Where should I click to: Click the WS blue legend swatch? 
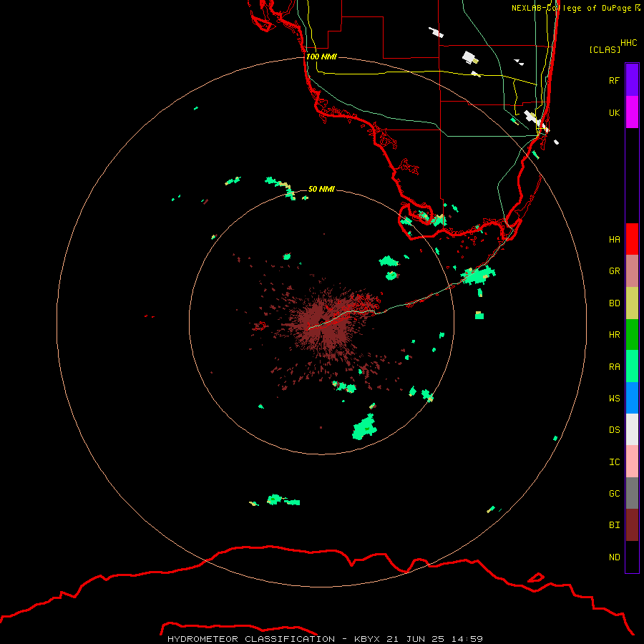[x=632, y=398]
